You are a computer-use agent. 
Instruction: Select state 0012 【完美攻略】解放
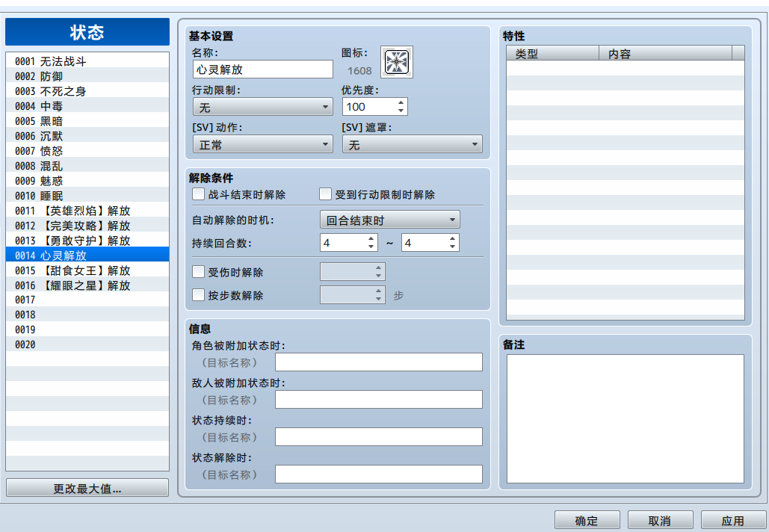point(87,226)
